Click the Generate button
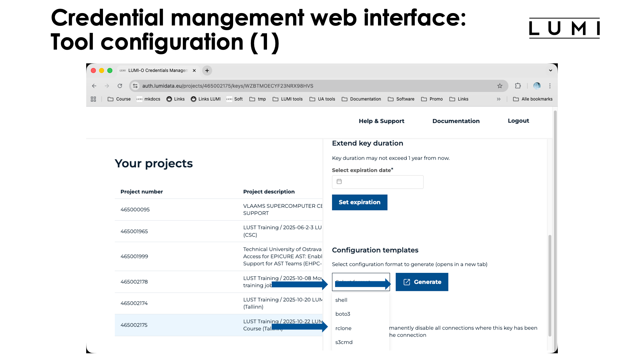 [422, 282]
